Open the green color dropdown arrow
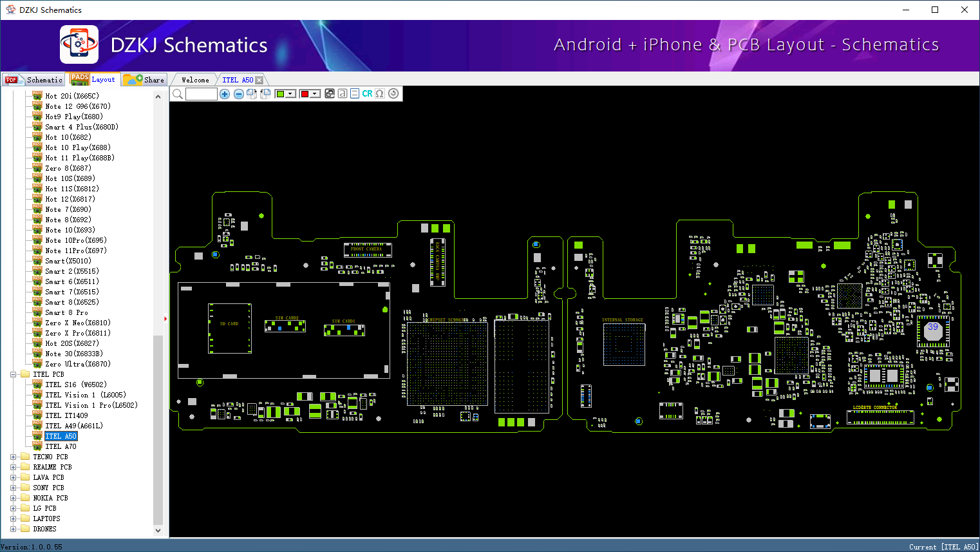This screenshot has height=552, width=980. 290,94
